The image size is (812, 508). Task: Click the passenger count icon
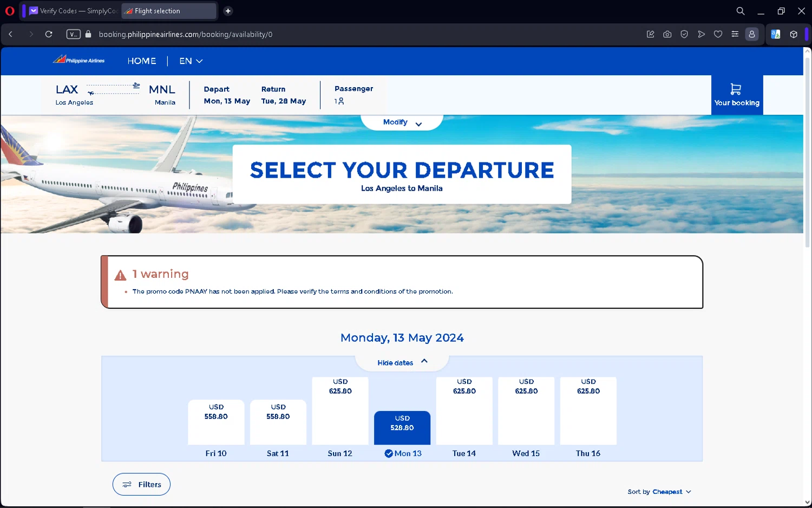(x=339, y=101)
